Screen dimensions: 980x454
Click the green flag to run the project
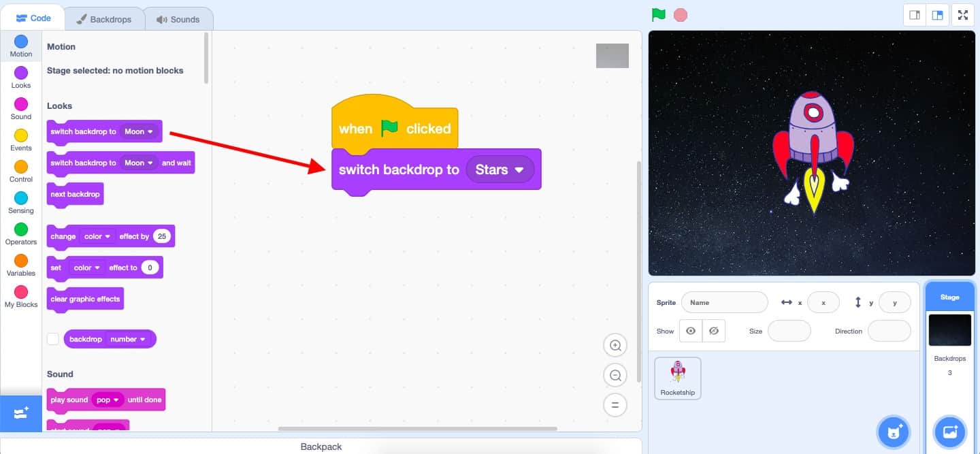(x=658, y=15)
